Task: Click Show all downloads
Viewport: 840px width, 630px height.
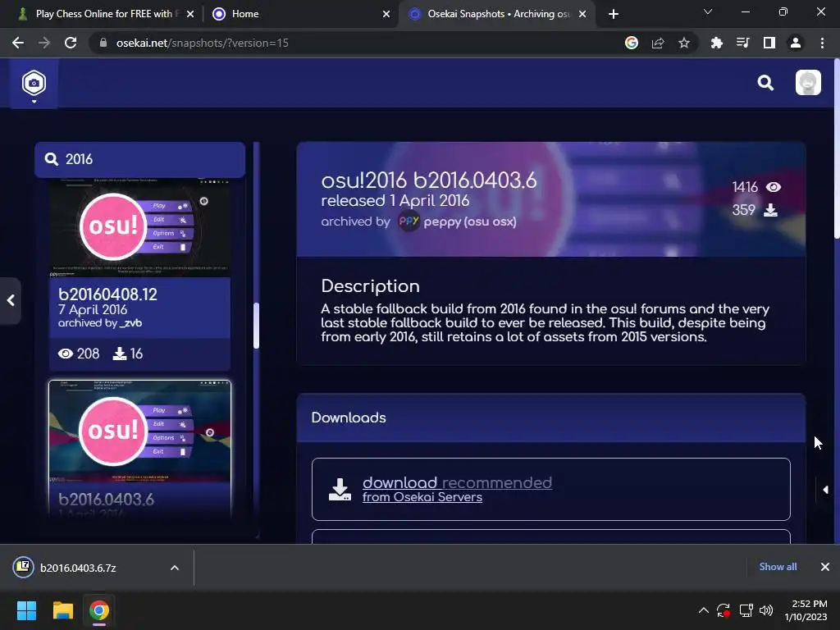Action: (x=778, y=567)
